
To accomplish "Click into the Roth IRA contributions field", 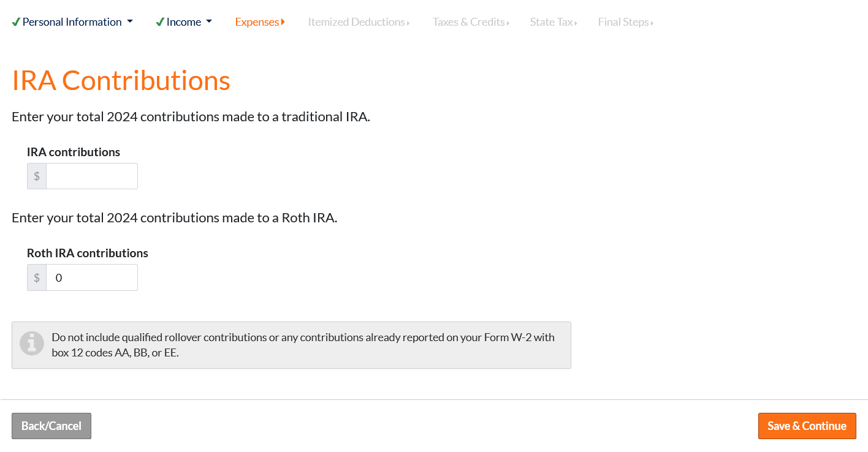I will pos(92,277).
